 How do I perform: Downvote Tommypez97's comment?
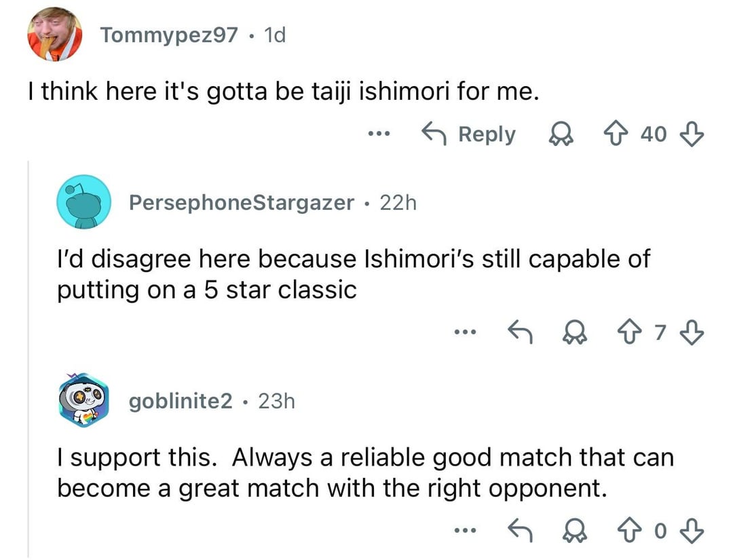click(x=691, y=134)
